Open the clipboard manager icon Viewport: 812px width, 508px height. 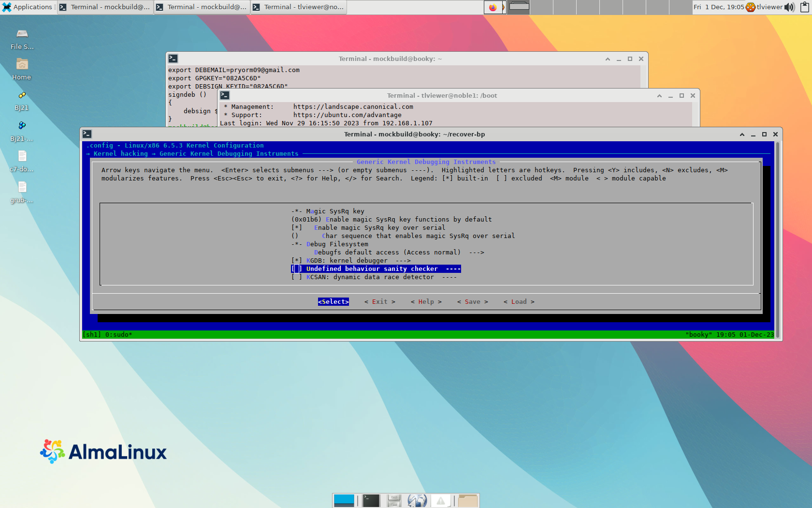(804, 7)
